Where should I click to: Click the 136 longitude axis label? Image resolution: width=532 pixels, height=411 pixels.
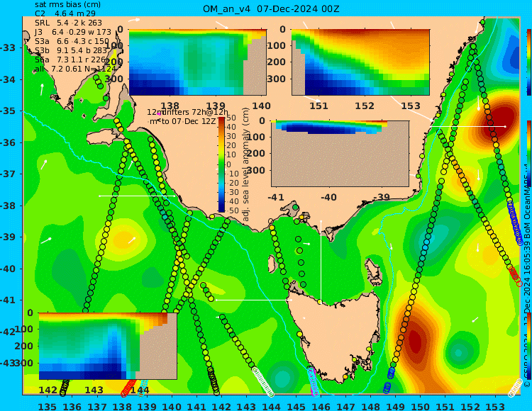(72, 406)
